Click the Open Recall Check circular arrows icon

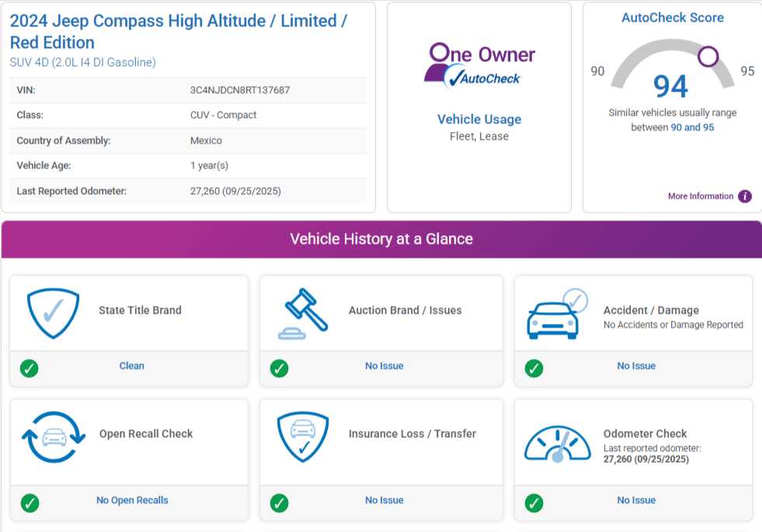[53, 438]
